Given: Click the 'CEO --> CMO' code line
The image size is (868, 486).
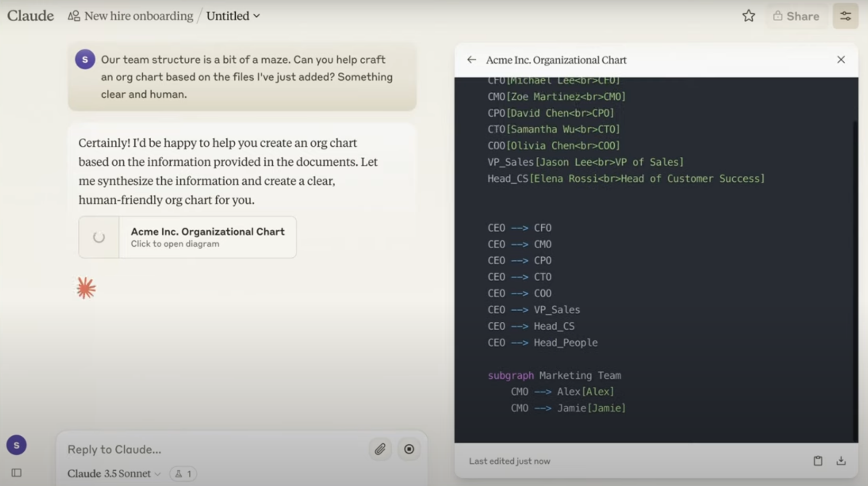Looking at the screenshot, I should (520, 245).
